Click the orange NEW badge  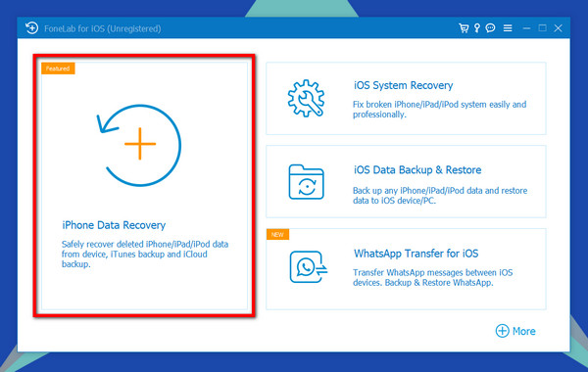[x=277, y=235]
